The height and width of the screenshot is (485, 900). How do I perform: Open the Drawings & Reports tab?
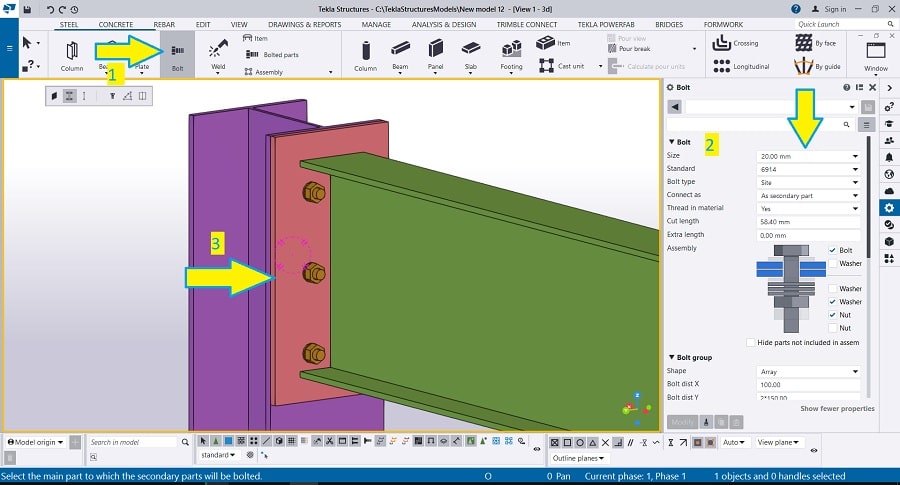pos(304,23)
